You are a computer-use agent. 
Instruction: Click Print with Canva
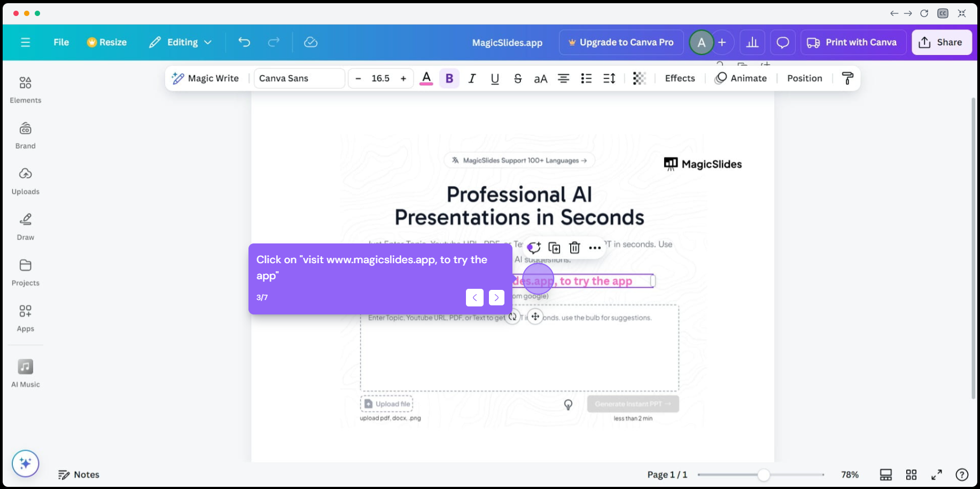pos(853,42)
